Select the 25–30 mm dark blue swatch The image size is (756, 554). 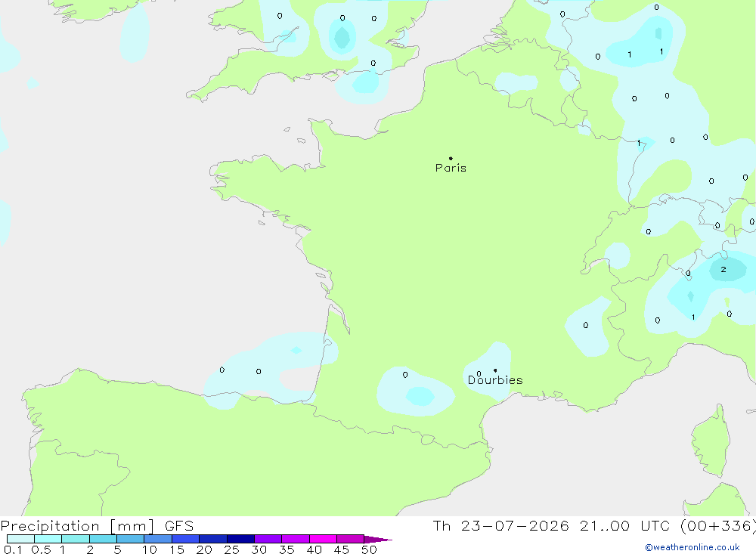point(240,539)
